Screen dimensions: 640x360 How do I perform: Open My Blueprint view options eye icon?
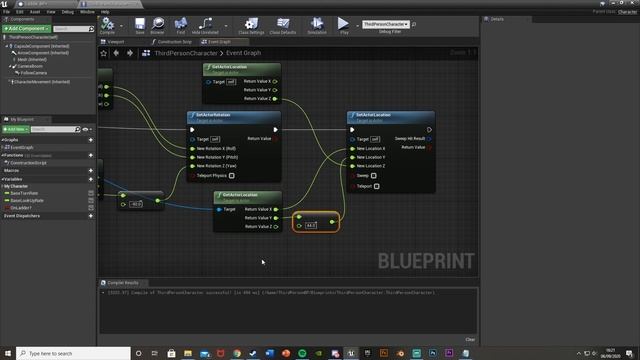coord(86,129)
